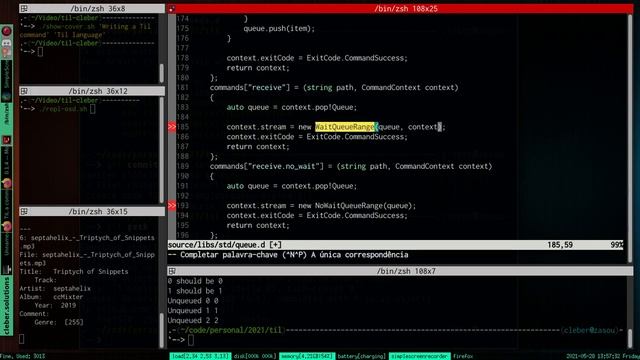This screenshot has height=360, width=640.
Task: Click the ./repl-osd.sh command text
Action: point(63,109)
